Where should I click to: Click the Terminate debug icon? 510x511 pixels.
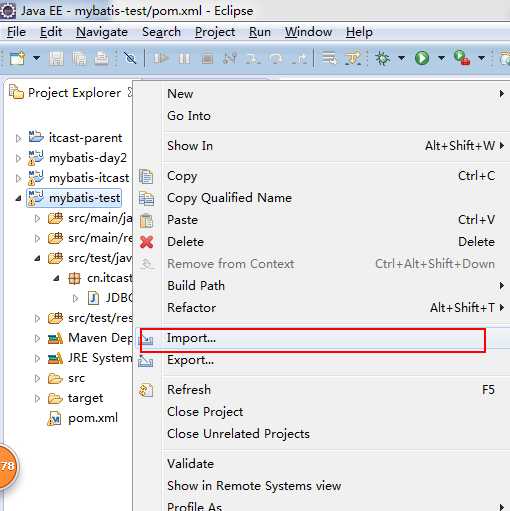(x=207, y=59)
